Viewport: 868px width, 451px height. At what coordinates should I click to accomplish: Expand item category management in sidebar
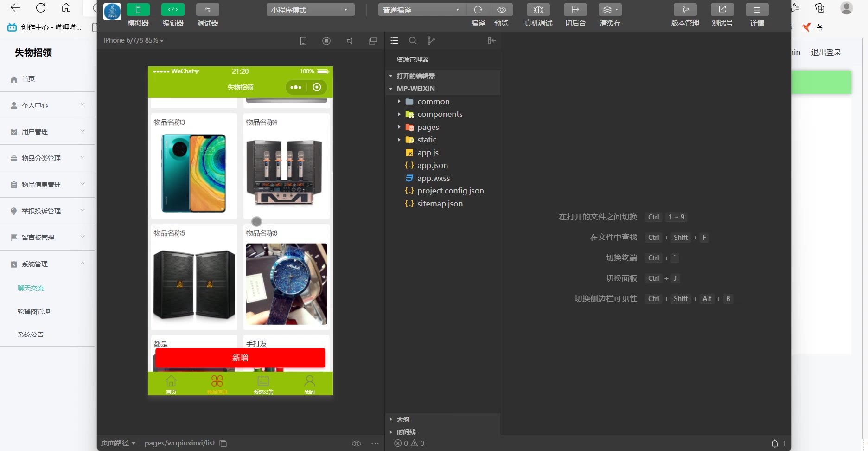pyautogui.click(x=47, y=158)
